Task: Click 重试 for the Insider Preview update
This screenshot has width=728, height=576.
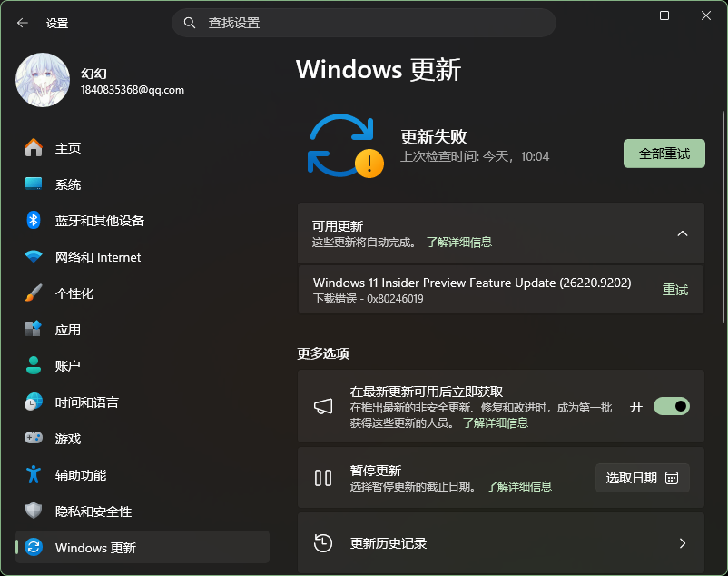Action: [x=675, y=290]
